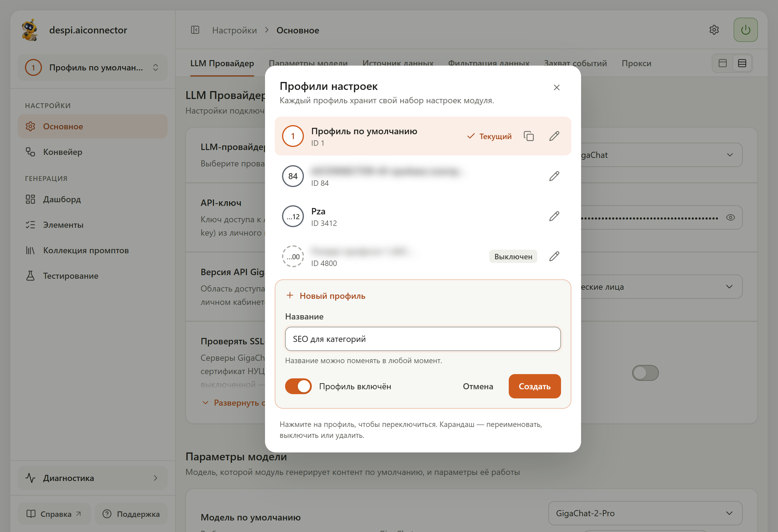Click Настройки in the breadcrumb

[234, 30]
